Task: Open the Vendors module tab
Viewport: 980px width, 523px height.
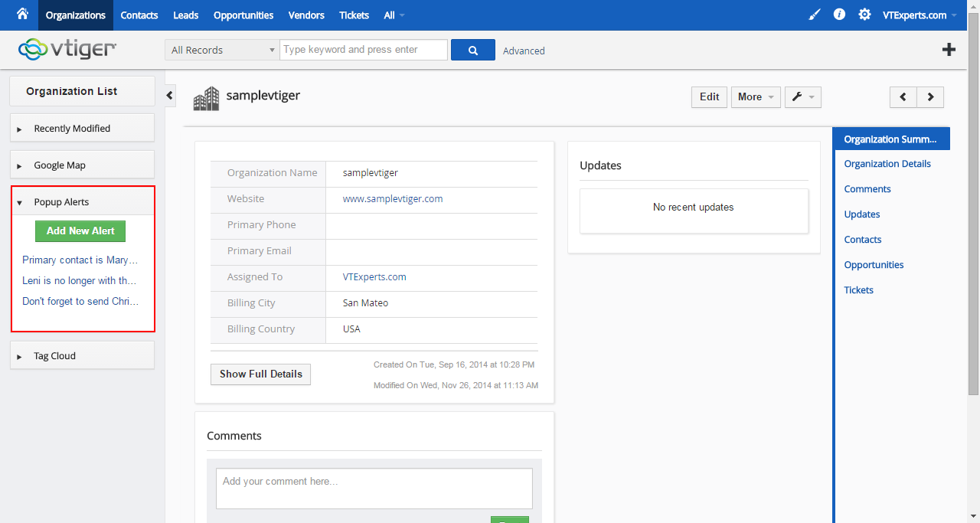Action: (306, 15)
